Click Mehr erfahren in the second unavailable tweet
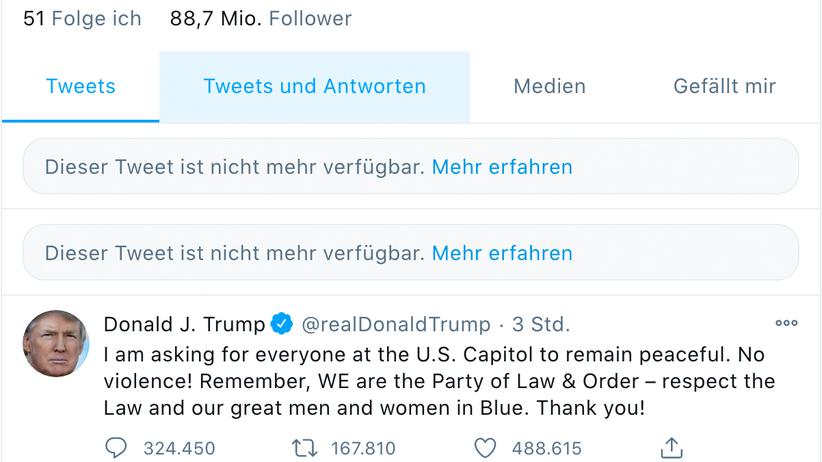822x462 pixels. pos(502,253)
